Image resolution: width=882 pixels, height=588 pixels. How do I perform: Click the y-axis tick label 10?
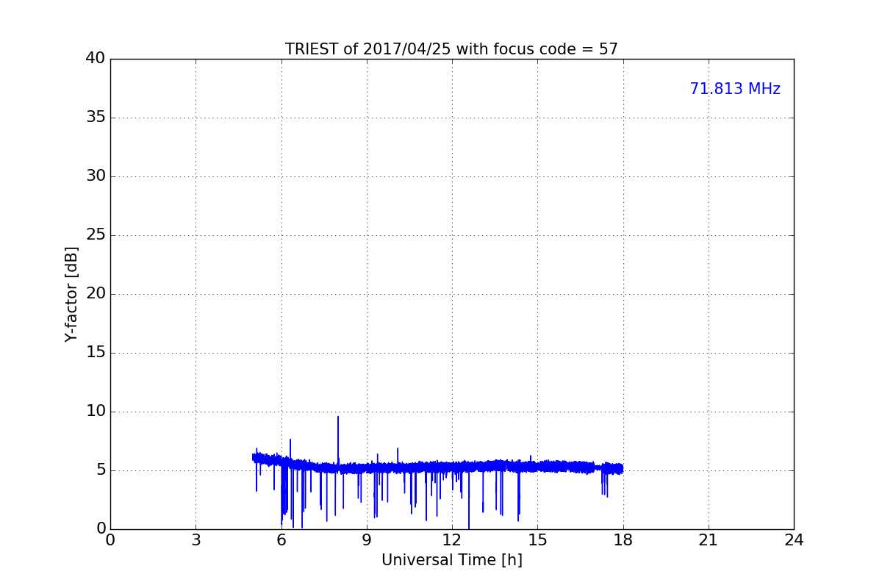tap(96, 412)
